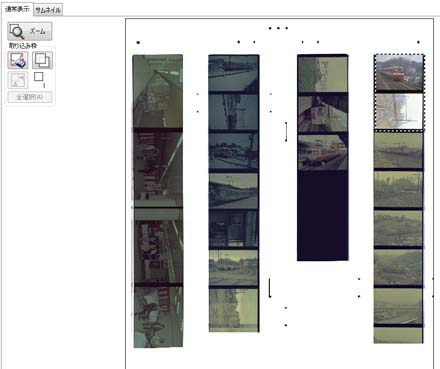Click the marquee count square above 1
This screenshot has height=369, width=440.
point(39,77)
